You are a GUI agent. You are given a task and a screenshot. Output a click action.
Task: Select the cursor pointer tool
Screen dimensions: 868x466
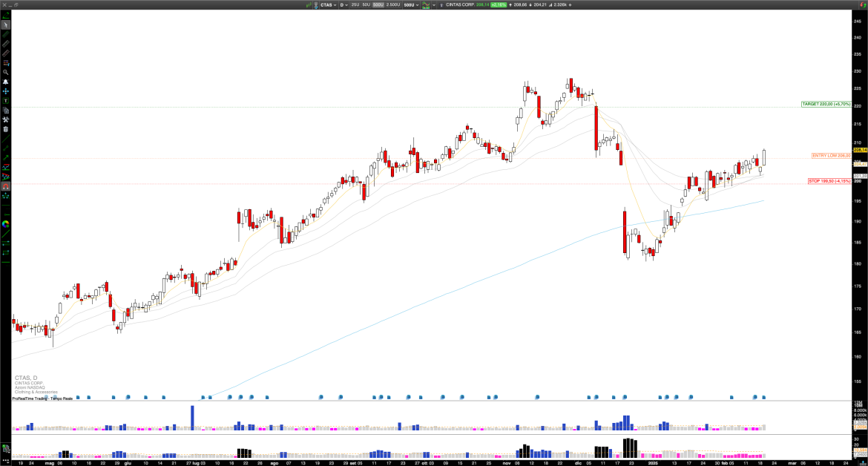(x=5, y=24)
